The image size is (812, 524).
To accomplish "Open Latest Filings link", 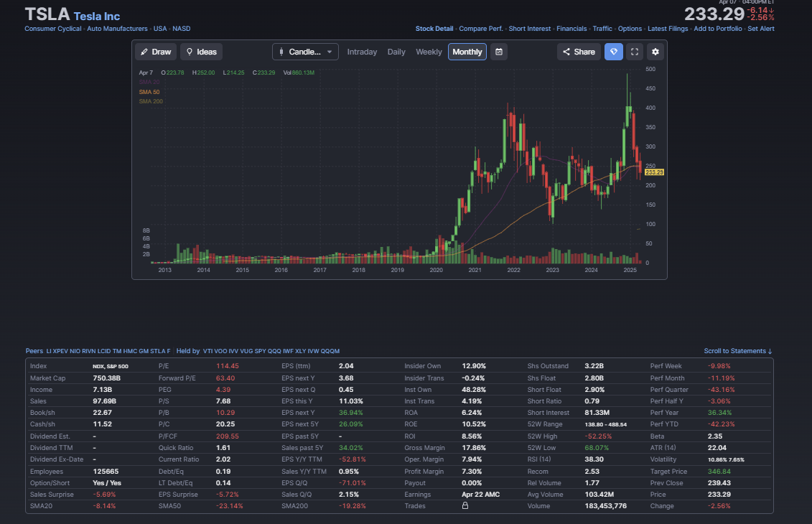I will pos(668,29).
